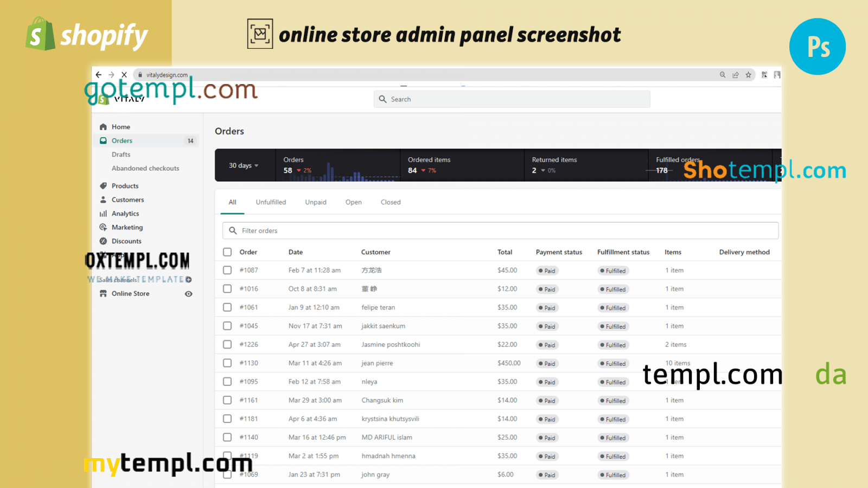The image size is (868, 488).
Task: Switch to the Closed orders tab
Action: [x=391, y=202]
